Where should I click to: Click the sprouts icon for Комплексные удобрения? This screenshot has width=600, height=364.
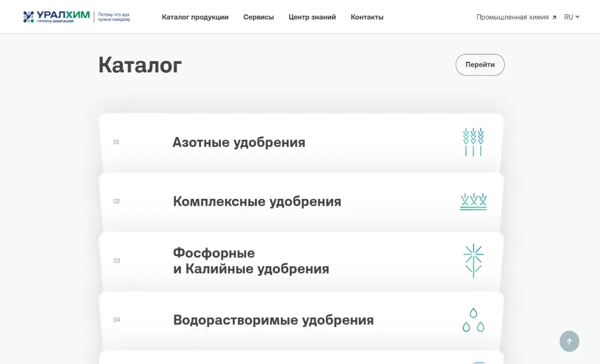pos(473,202)
